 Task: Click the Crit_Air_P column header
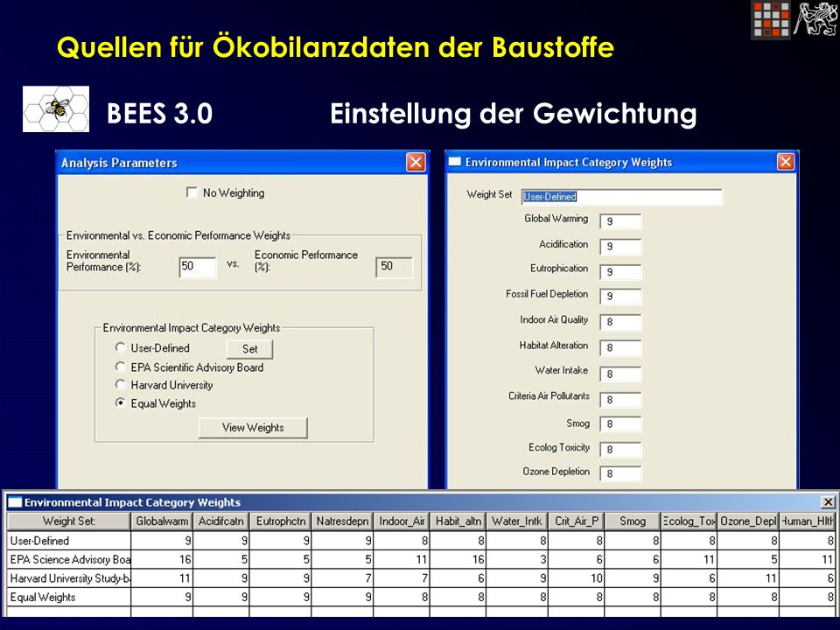pos(577,521)
